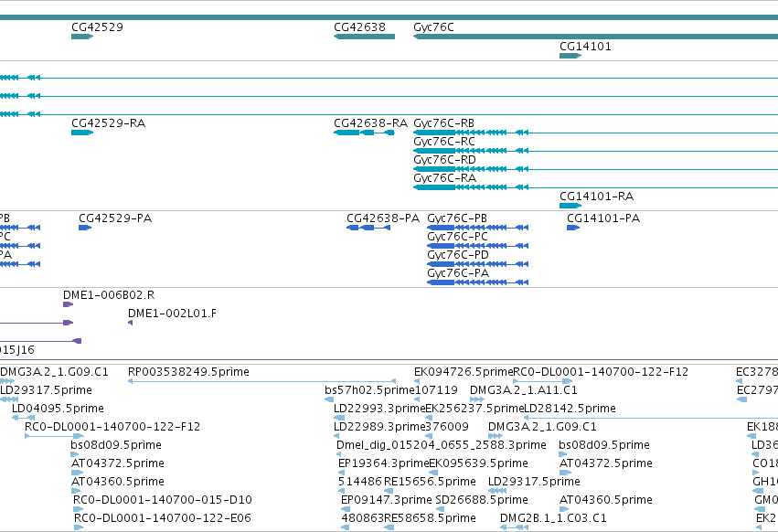Image resolution: width=778 pixels, height=532 pixels.
Task: Select the RE15656.5prime EST label
Action: (431, 482)
